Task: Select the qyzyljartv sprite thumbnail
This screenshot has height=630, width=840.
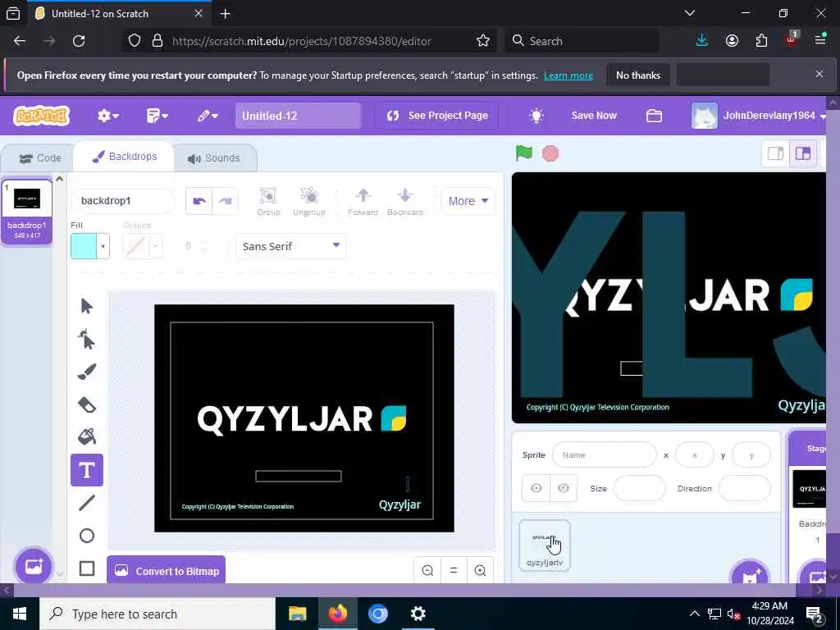Action: coord(545,546)
